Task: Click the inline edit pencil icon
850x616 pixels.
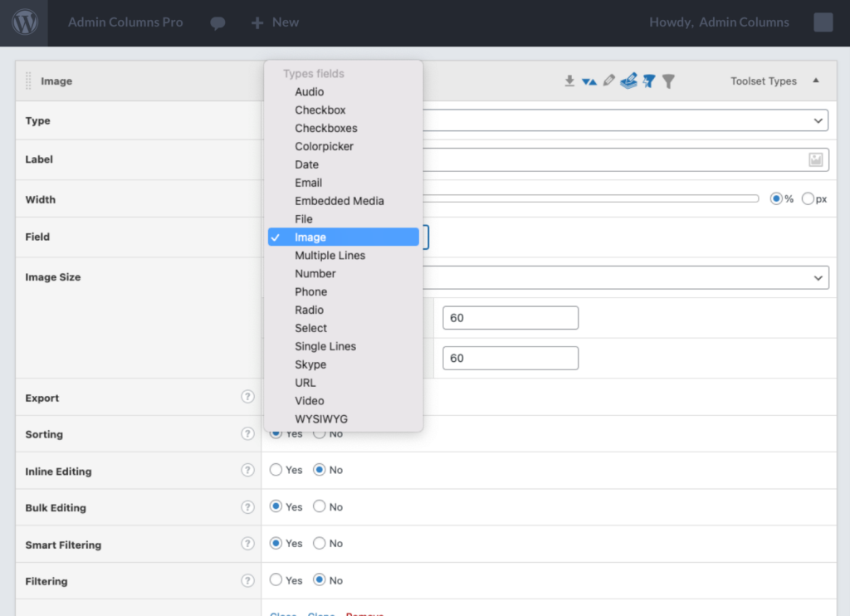Action: coord(608,81)
